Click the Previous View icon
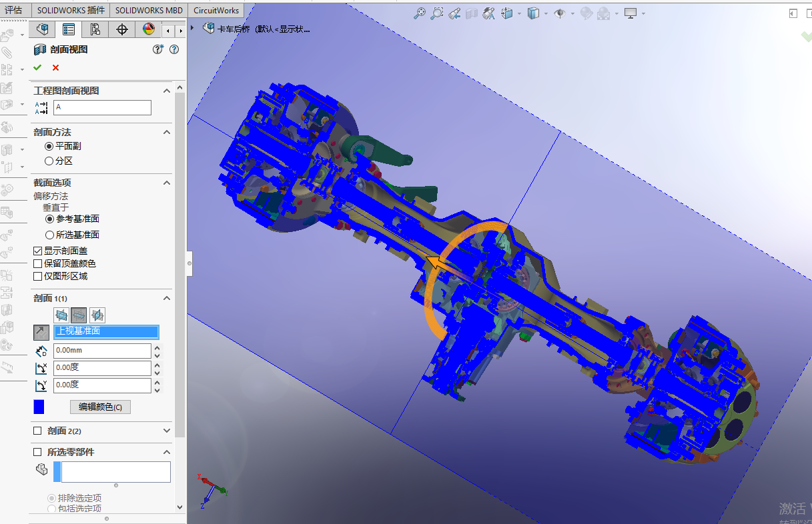The image size is (812, 524). [455, 13]
